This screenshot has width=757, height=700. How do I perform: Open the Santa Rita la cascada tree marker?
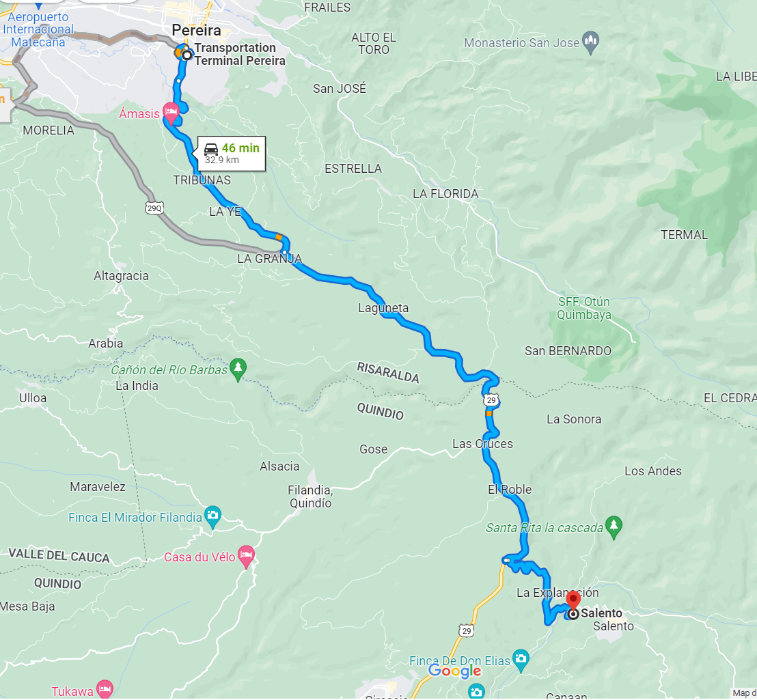point(614,527)
